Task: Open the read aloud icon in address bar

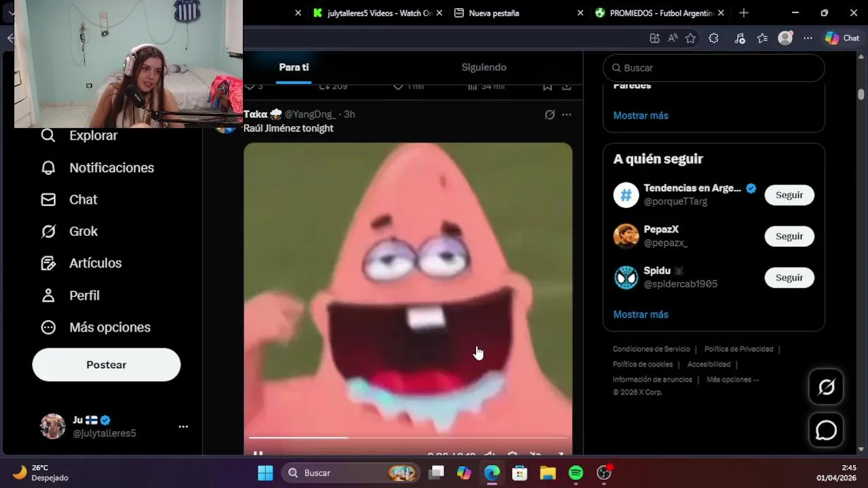Action: 673,39
